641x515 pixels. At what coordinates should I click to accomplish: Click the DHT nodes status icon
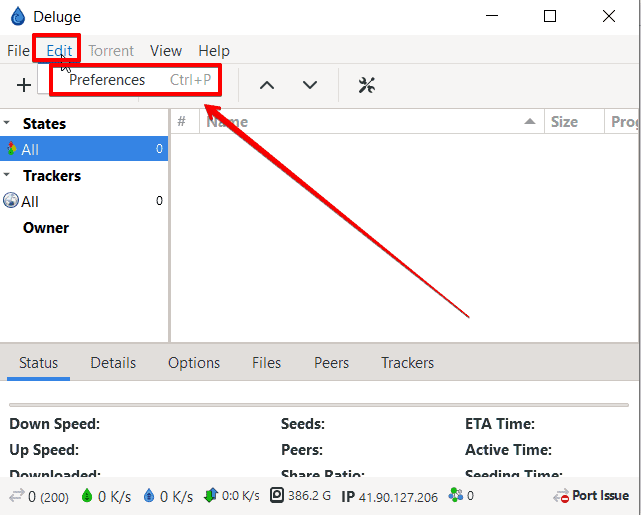click(x=455, y=495)
